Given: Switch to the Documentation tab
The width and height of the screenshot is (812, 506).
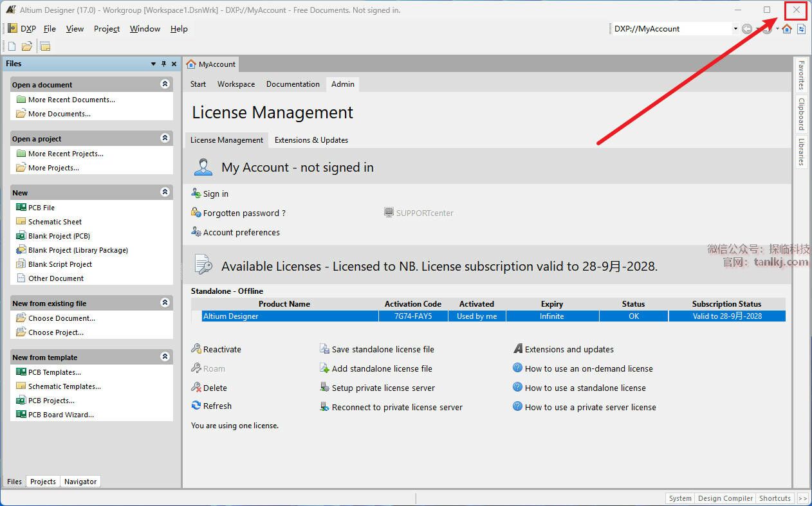Looking at the screenshot, I should pos(293,84).
